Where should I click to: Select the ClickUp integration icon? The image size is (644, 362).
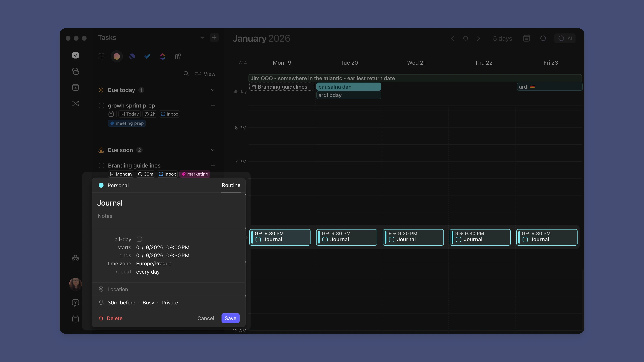163,57
